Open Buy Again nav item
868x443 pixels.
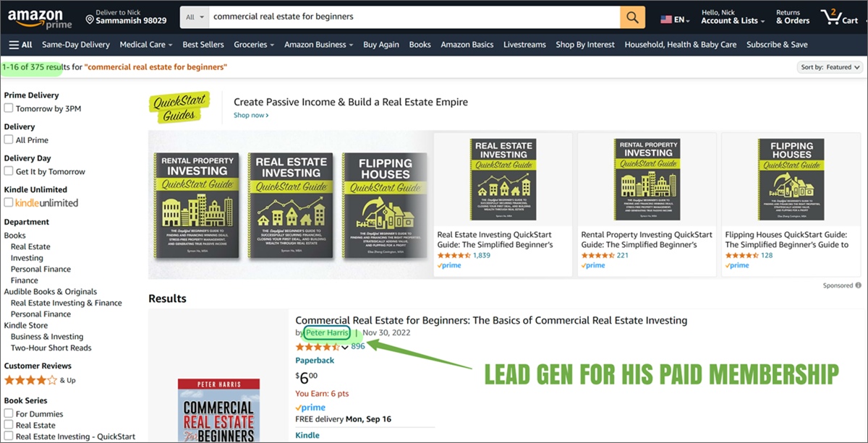381,44
